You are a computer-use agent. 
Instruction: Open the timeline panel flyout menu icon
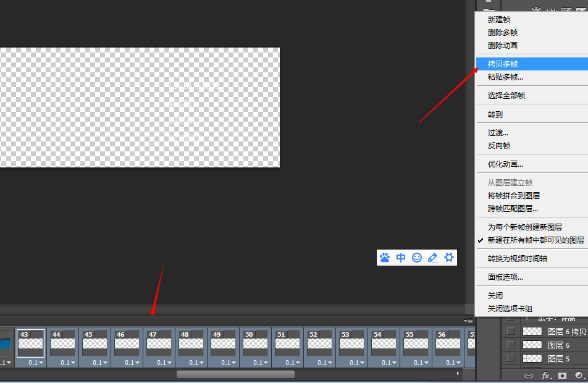point(468,321)
